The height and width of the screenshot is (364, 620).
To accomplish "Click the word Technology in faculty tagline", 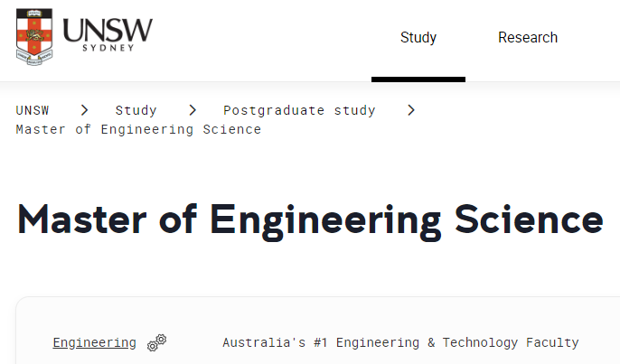I will pyautogui.click(x=480, y=342).
